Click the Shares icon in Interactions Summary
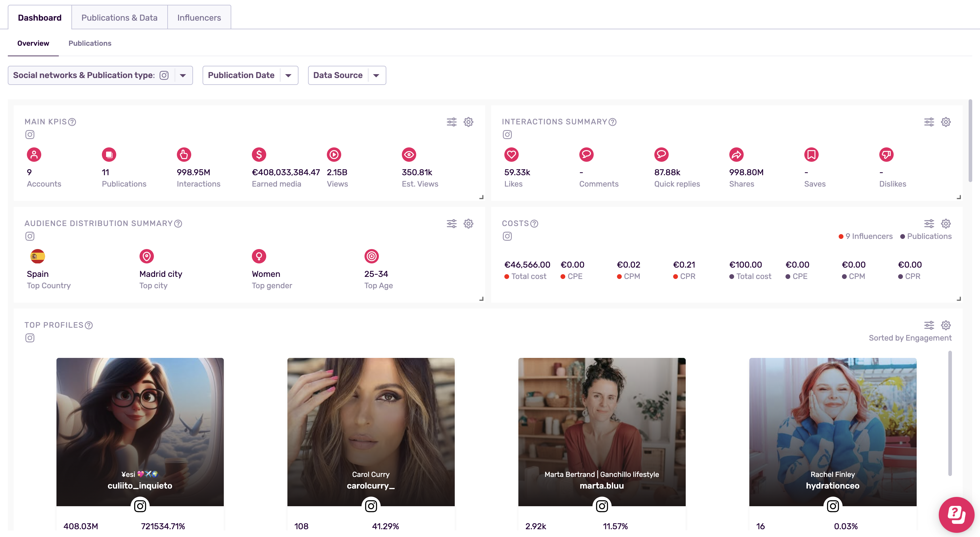The width and height of the screenshot is (980, 537). click(x=736, y=155)
